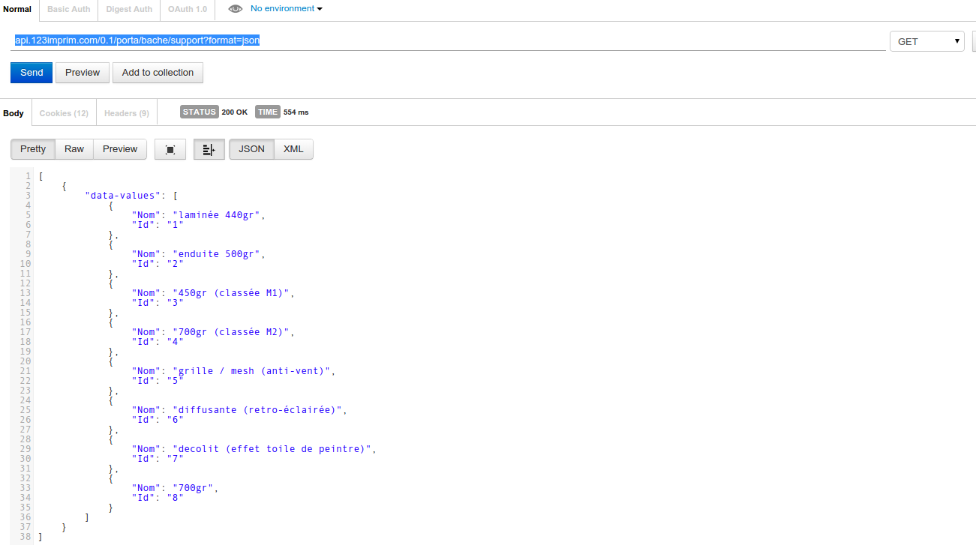Click the "diffusante (retro-éclairée)" line
The width and height of the screenshot is (976, 560).
pyautogui.click(x=239, y=410)
